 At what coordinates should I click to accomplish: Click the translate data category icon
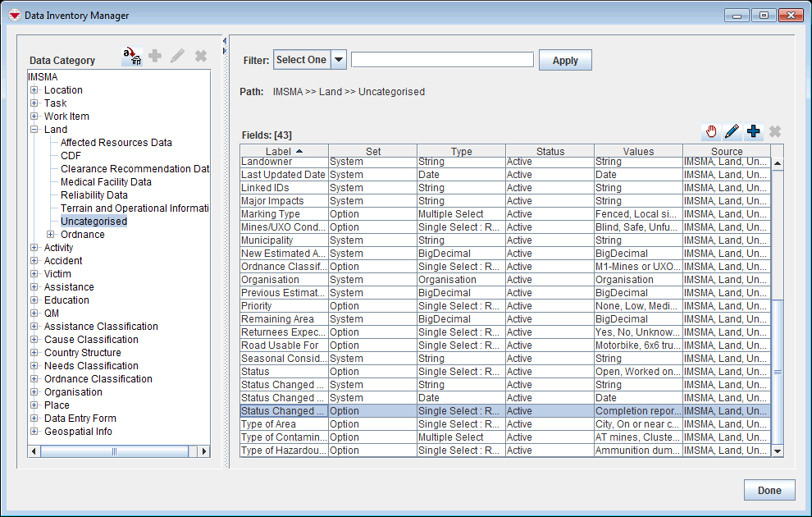(131, 57)
